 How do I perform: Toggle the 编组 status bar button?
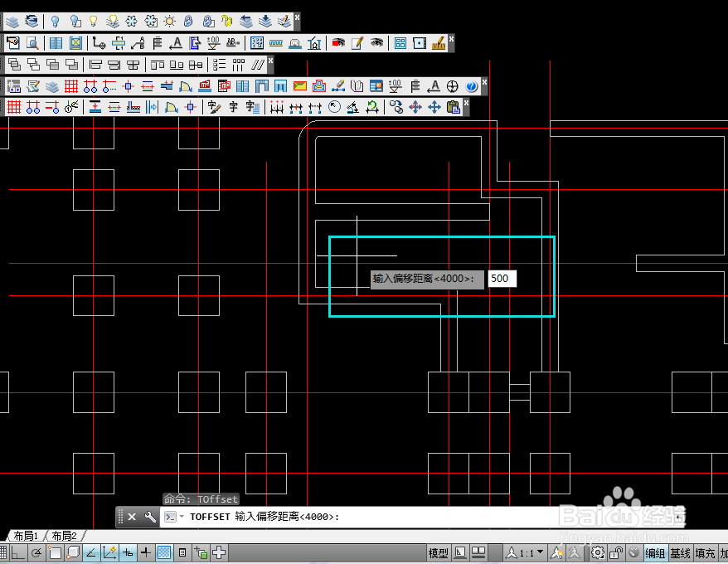pos(655,553)
